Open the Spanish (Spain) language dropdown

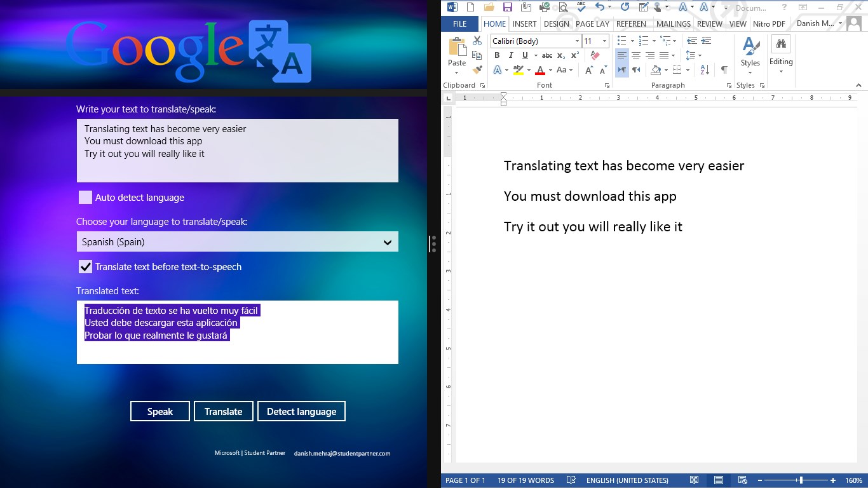pyautogui.click(x=237, y=241)
